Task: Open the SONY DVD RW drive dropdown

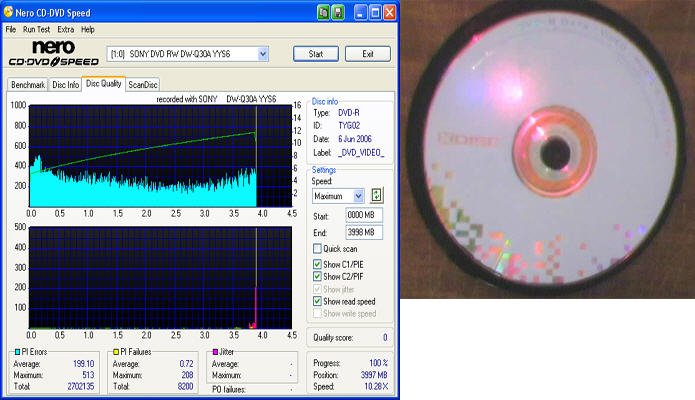Action: click(263, 54)
